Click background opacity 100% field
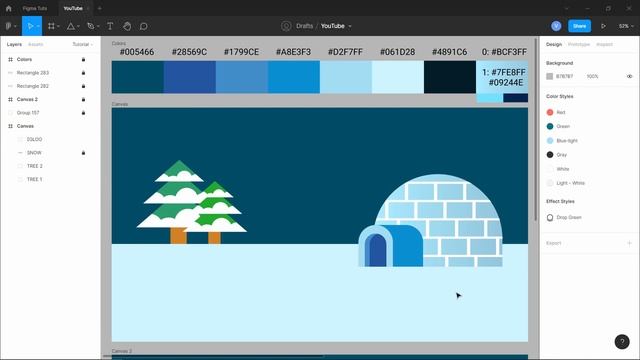This screenshot has width=640, height=360. (592, 76)
